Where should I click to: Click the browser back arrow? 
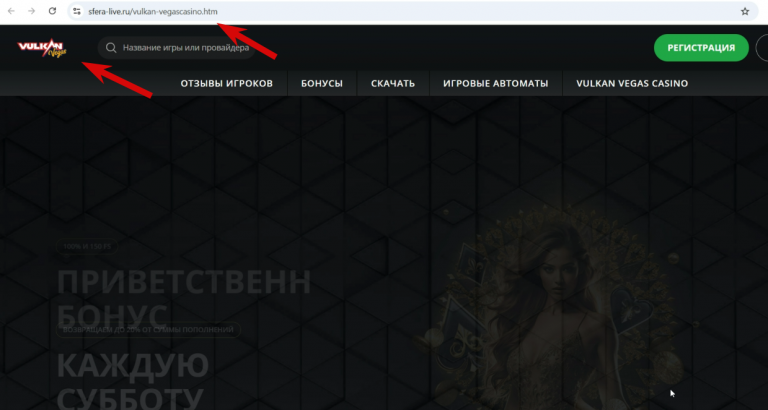(x=11, y=11)
